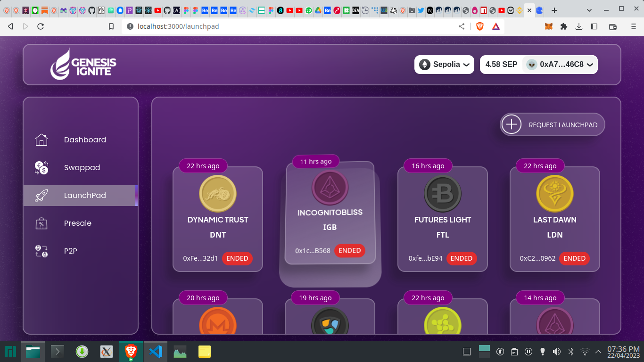Share this page via share icon
This screenshot has width=644, height=362.
click(462, 26)
